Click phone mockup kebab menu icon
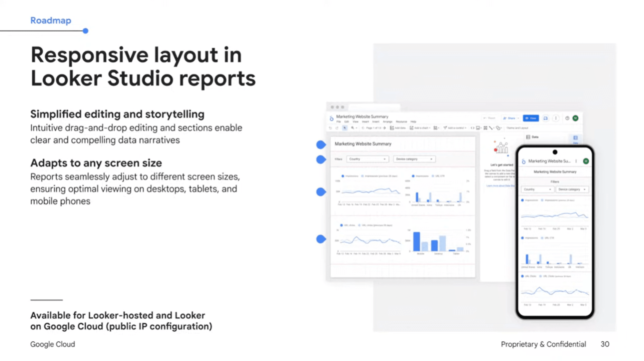 pos(576,161)
